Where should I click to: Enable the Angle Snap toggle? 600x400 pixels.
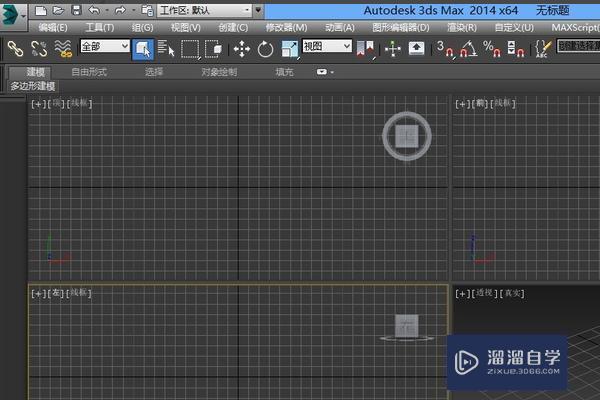[x=467, y=47]
